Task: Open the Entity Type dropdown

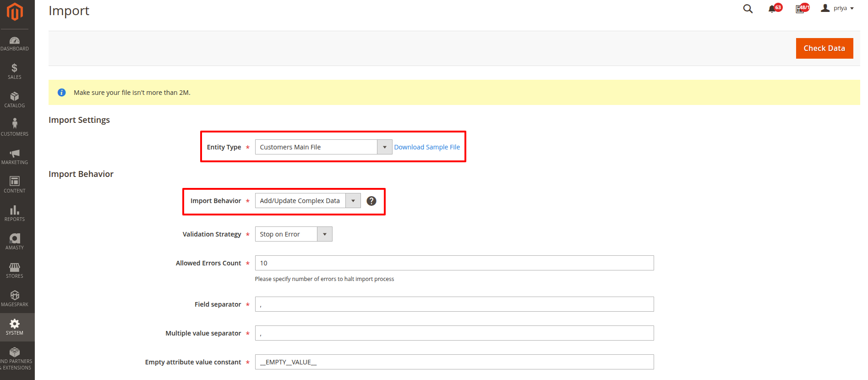Action: (x=323, y=147)
